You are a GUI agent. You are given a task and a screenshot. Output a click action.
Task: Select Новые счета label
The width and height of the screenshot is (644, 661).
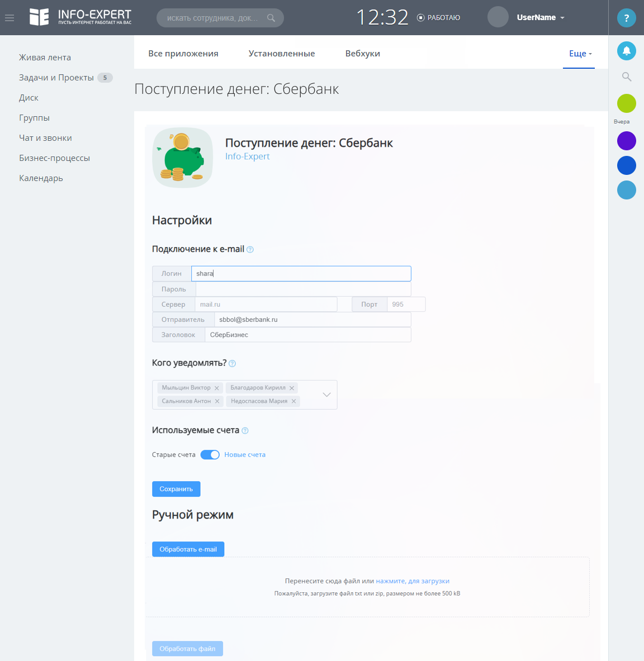(245, 455)
